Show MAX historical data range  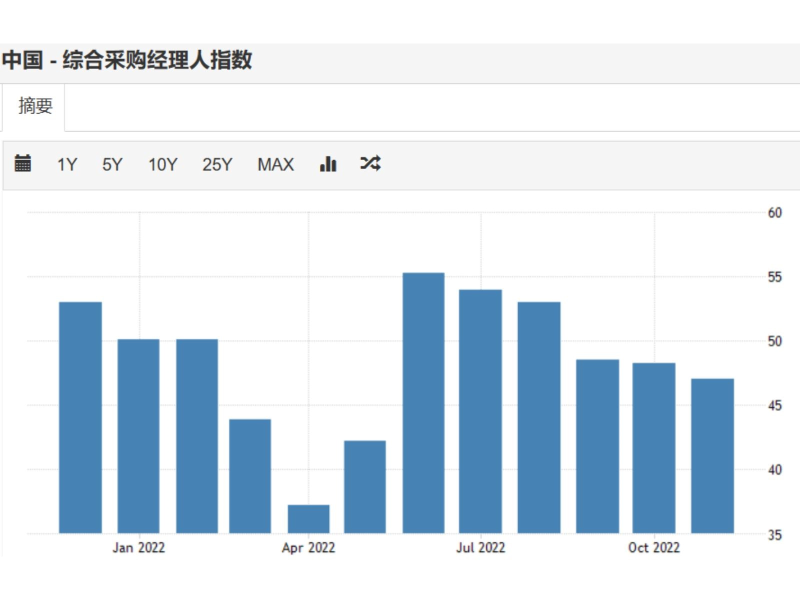tap(276, 165)
